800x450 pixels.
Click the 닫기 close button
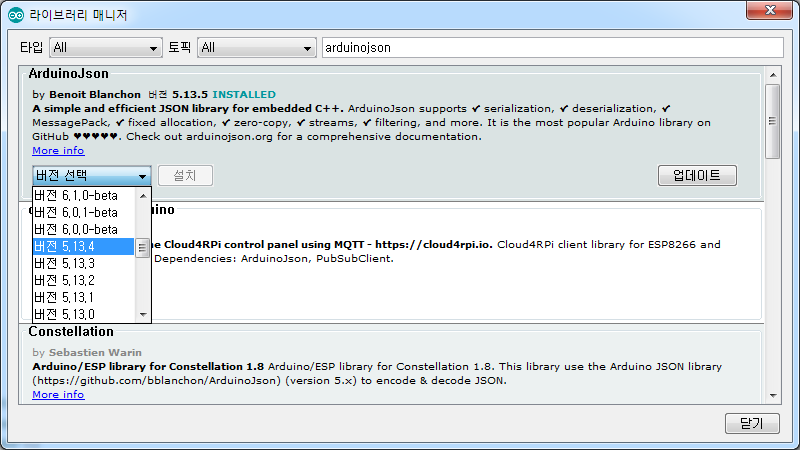click(752, 423)
